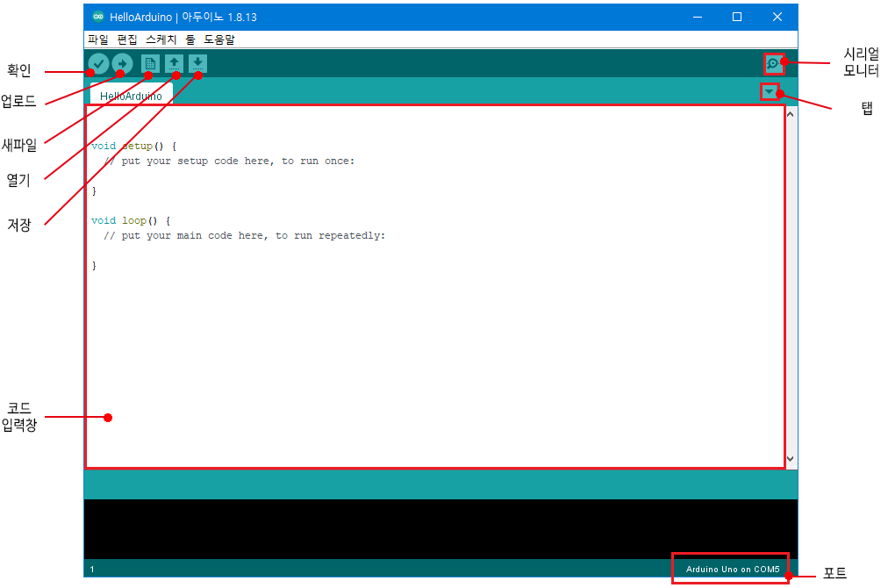The image size is (888, 588).
Task: Click the editor scrollbar up arrow
Action: tap(791, 114)
